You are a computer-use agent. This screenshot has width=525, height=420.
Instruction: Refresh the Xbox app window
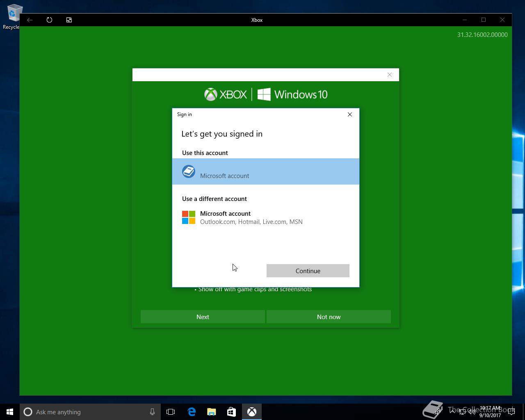click(49, 20)
